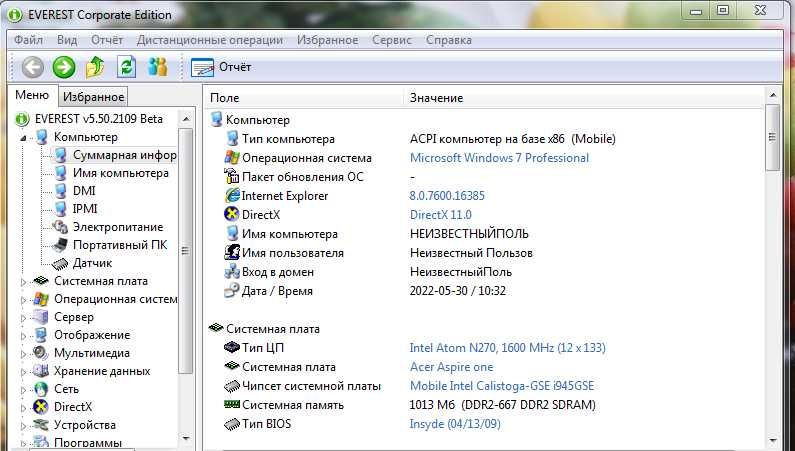Expand Хранение данных tree node

click(x=23, y=372)
